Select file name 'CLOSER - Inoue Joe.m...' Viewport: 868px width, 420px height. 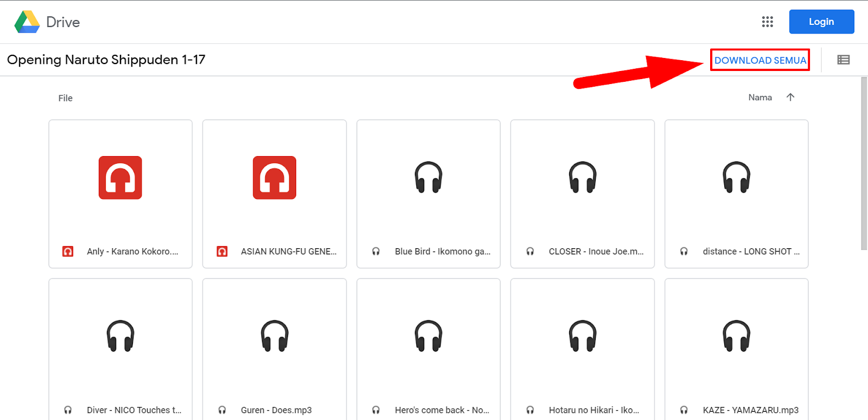point(596,251)
